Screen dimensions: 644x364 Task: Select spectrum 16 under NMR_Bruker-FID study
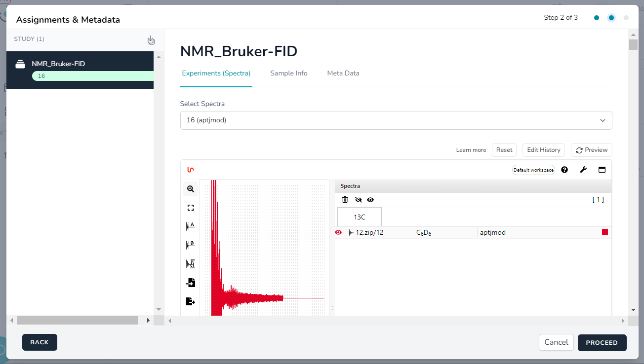92,75
